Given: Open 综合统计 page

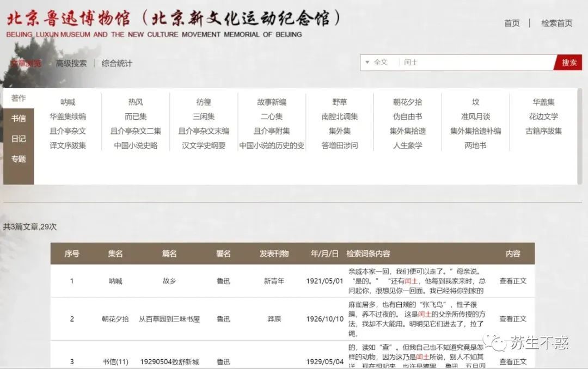Looking at the screenshot, I should click(x=117, y=63).
